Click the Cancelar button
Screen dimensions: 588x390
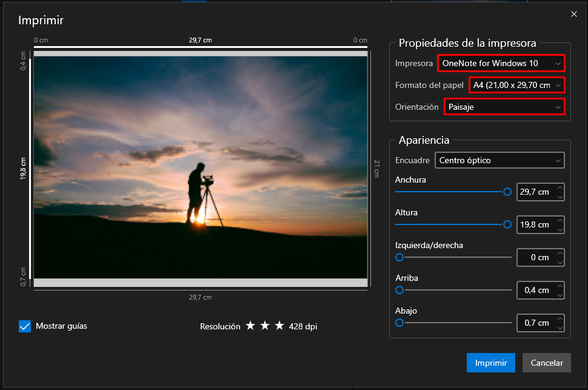point(546,363)
